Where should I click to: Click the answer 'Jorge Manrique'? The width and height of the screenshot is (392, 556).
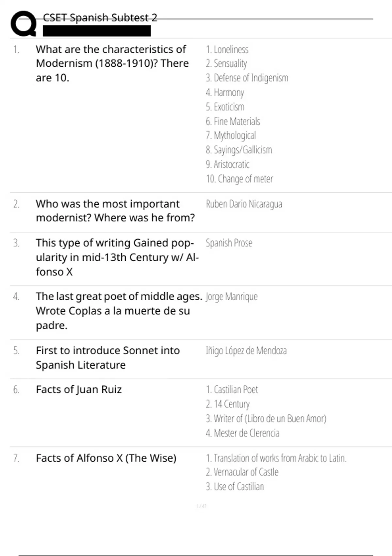click(232, 297)
